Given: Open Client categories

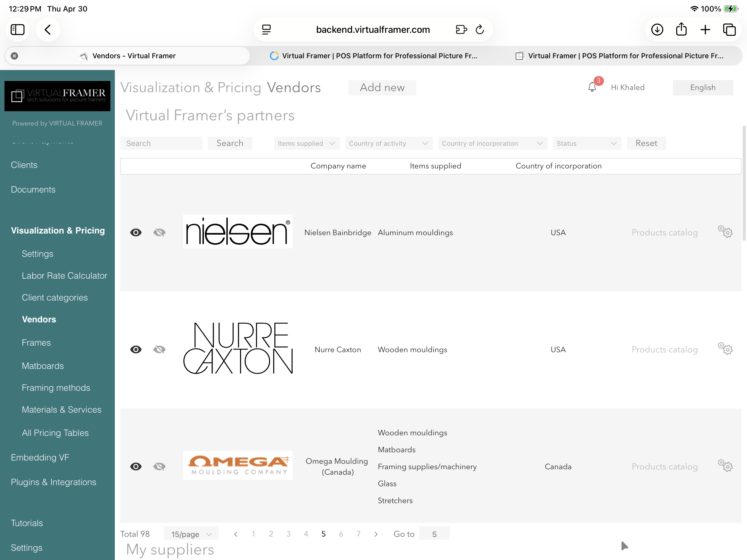Looking at the screenshot, I should pos(55,297).
